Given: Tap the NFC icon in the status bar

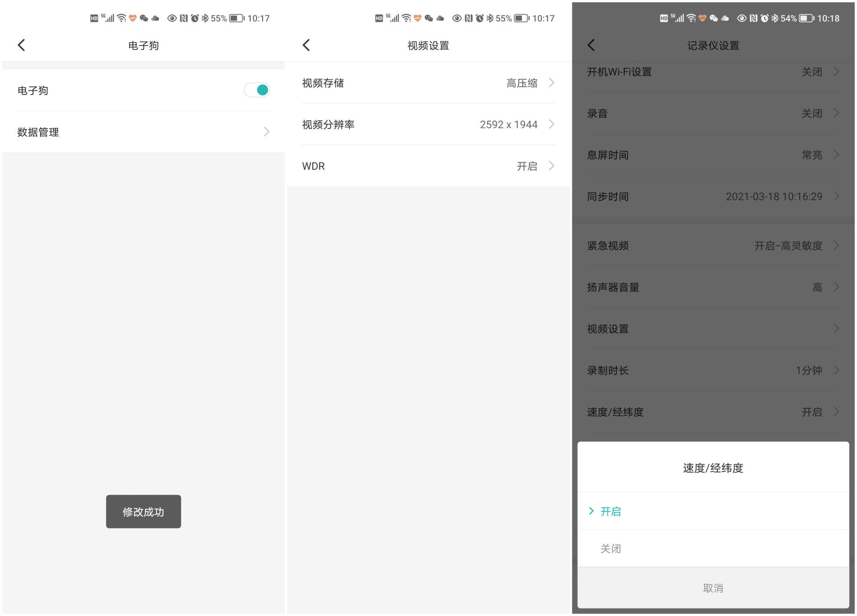Looking at the screenshot, I should pos(753,18).
